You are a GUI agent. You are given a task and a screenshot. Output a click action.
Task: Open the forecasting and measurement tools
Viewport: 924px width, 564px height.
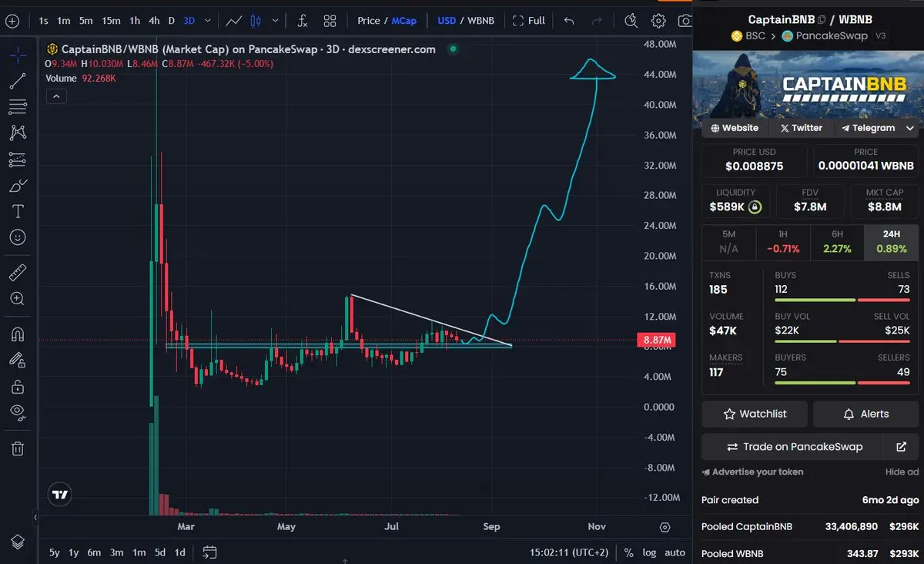coord(18,159)
